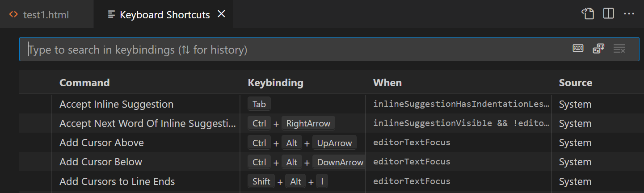Click editorTextFocus for Add Cursor Above

(412, 143)
